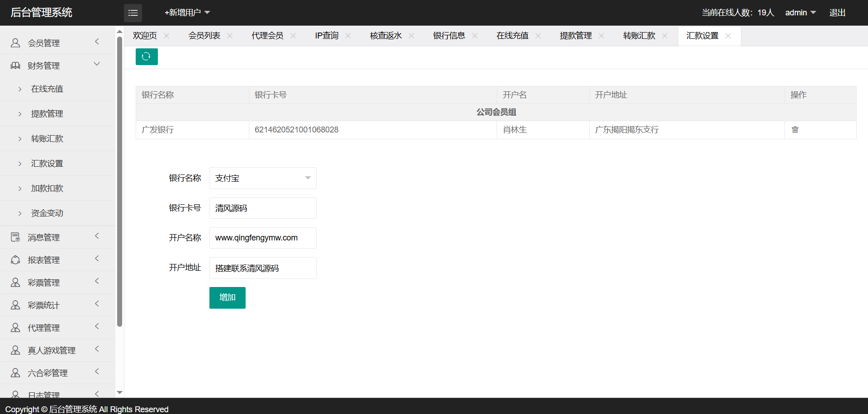Click the 会员管理 user icon in sidebar
The image size is (868, 414).
pos(15,43)
